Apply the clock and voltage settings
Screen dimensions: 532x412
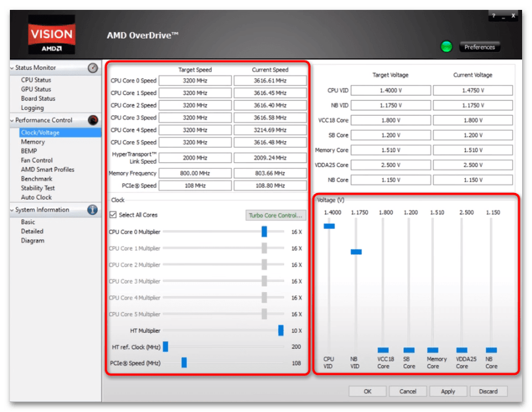[x=448, y=392]
